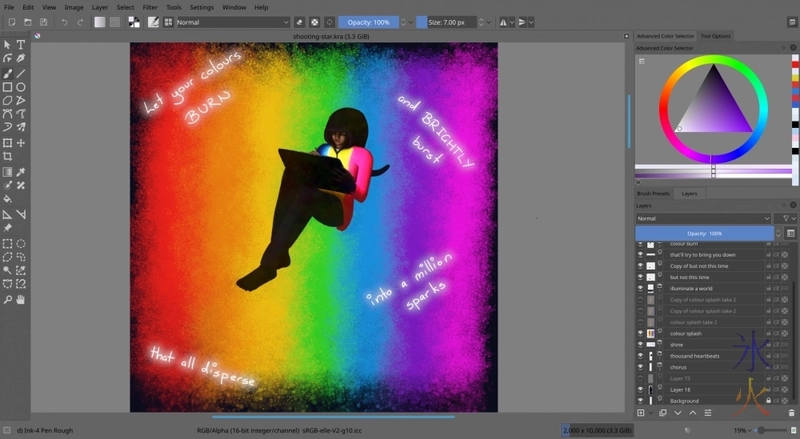The width and height of the screenshot is (800, 439).
Task: Switch to the Brush Presets tab
Action: 654,193
